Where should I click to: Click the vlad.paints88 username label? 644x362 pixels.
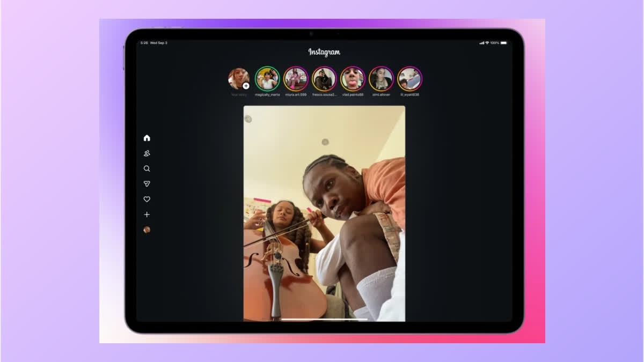click(353, 95)
